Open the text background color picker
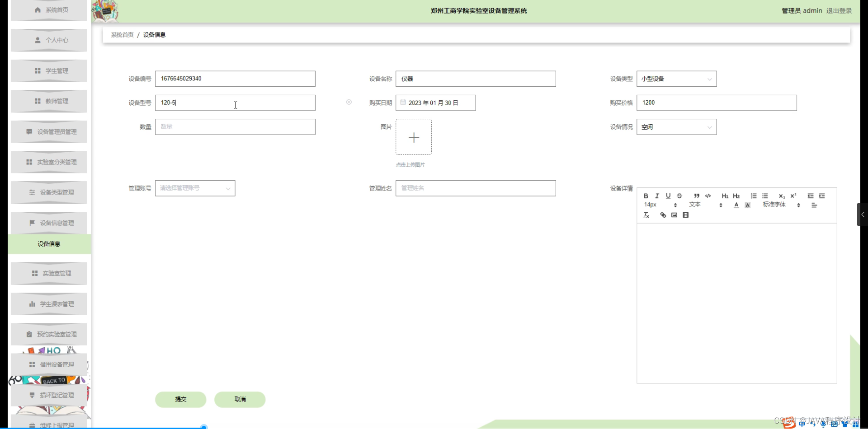The image size is (868, 429). click(748, 205)
